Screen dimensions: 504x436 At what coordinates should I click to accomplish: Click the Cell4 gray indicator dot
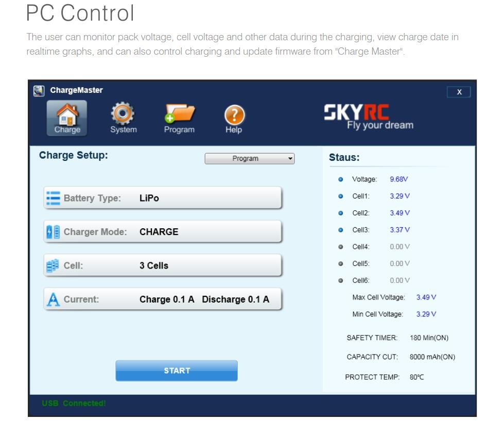coord(340,247)
